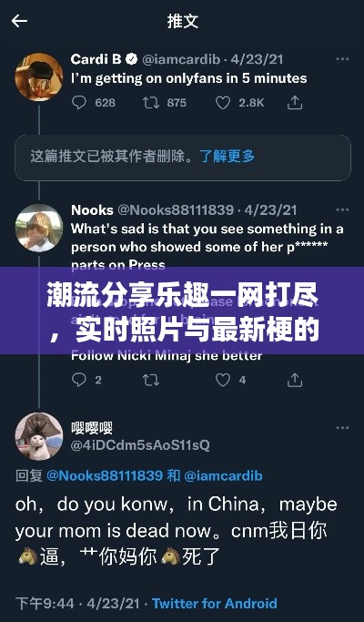Open the Cardi B display name
Image resolution: width=364 pixels, height=622 pixels.
(96, 59)
